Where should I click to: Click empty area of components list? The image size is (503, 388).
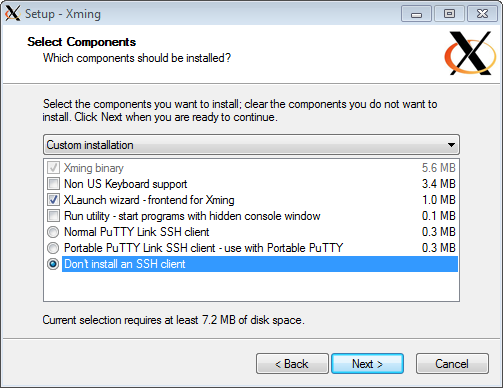tap(251, 287)
